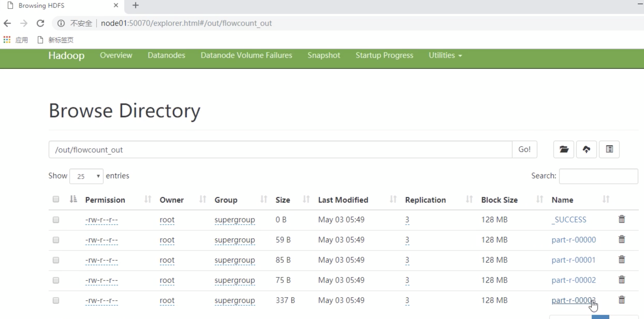Check the box for the _SUCCESS row

56,220
